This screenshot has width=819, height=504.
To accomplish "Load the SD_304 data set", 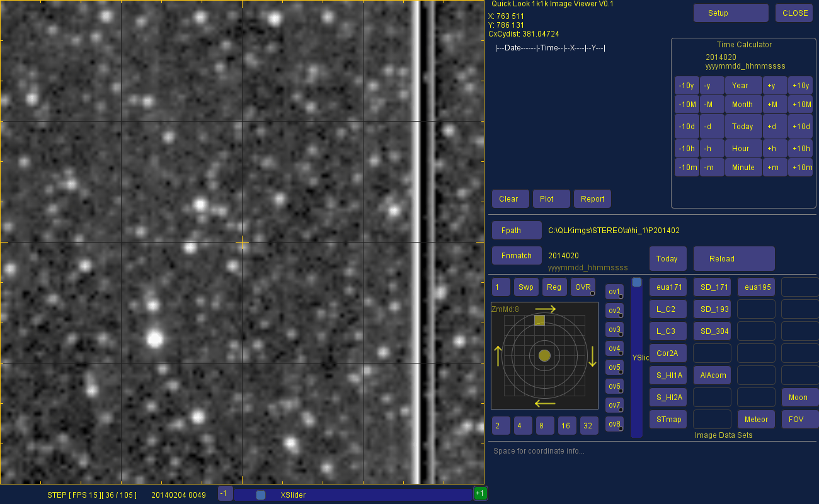I will (x=712, y=331).
